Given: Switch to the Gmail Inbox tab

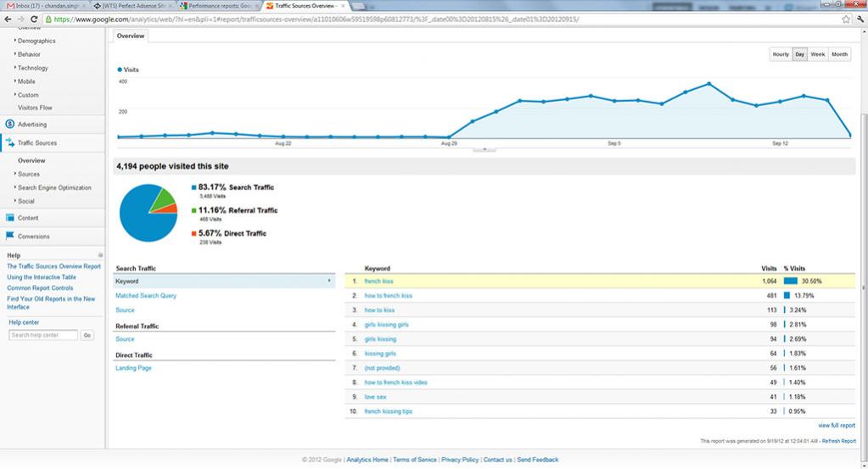Looking at the screenshot, I should click(46, 6).
